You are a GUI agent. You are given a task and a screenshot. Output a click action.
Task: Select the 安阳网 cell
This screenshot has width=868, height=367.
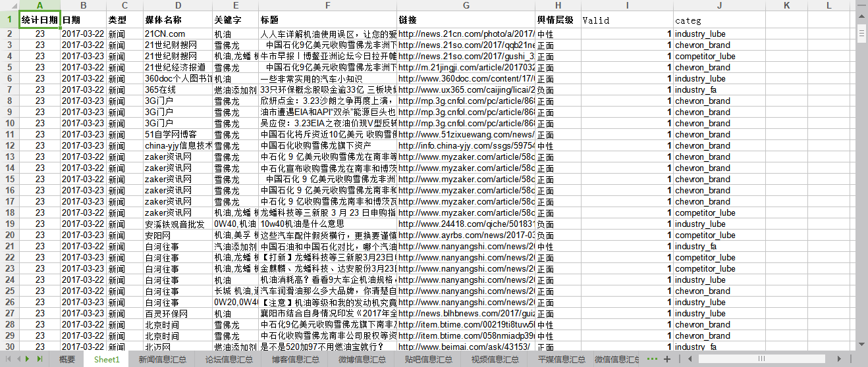(x=178, y=235)
